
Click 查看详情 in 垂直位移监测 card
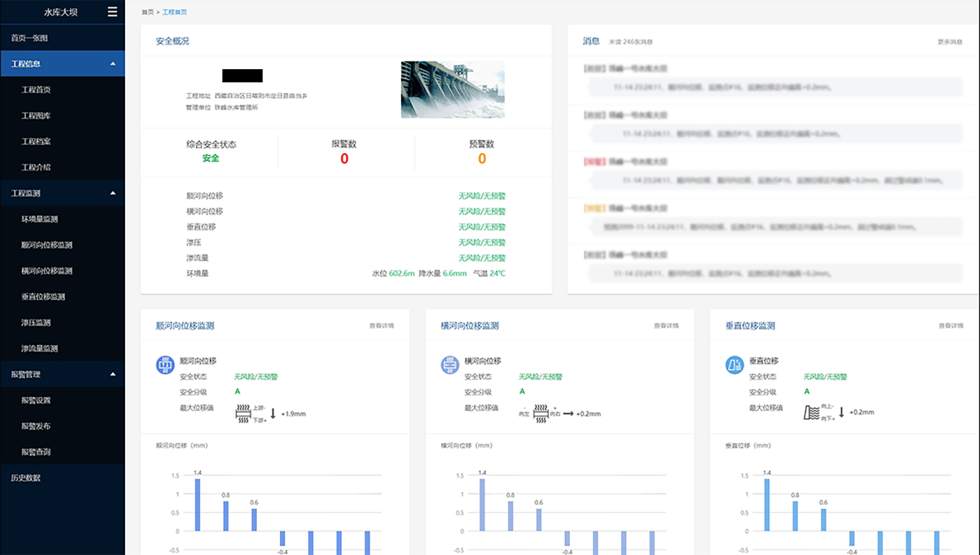pyautogui.click(x=950, y=326)
